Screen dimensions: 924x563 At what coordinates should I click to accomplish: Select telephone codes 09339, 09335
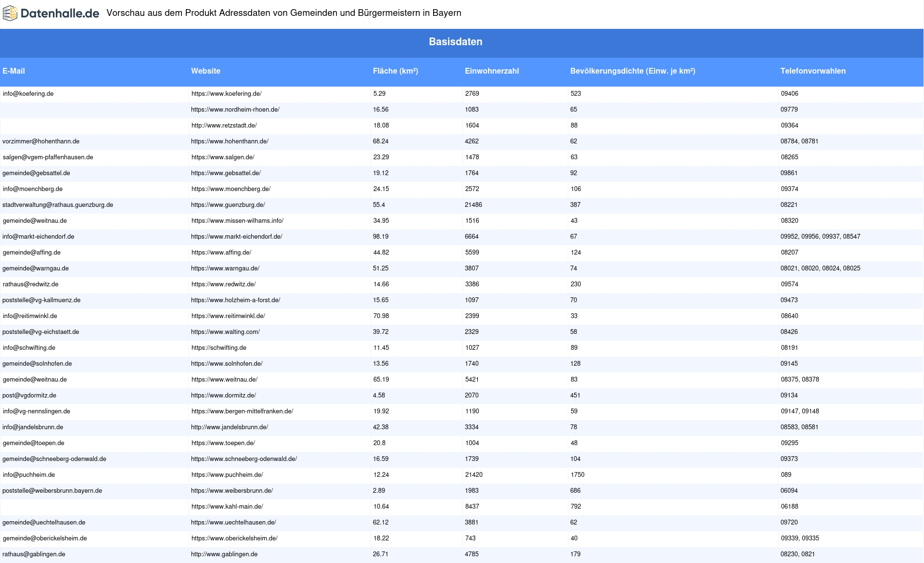[x=799, y=538]
